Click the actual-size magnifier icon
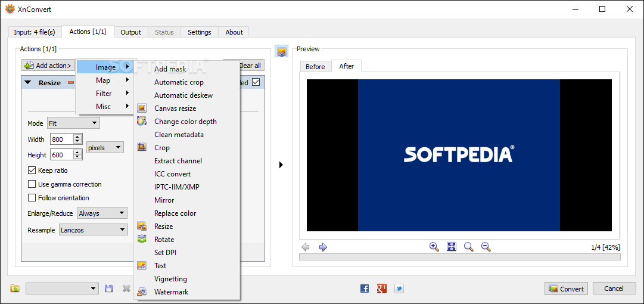This screenshot has width=644, height=304. 469,247
